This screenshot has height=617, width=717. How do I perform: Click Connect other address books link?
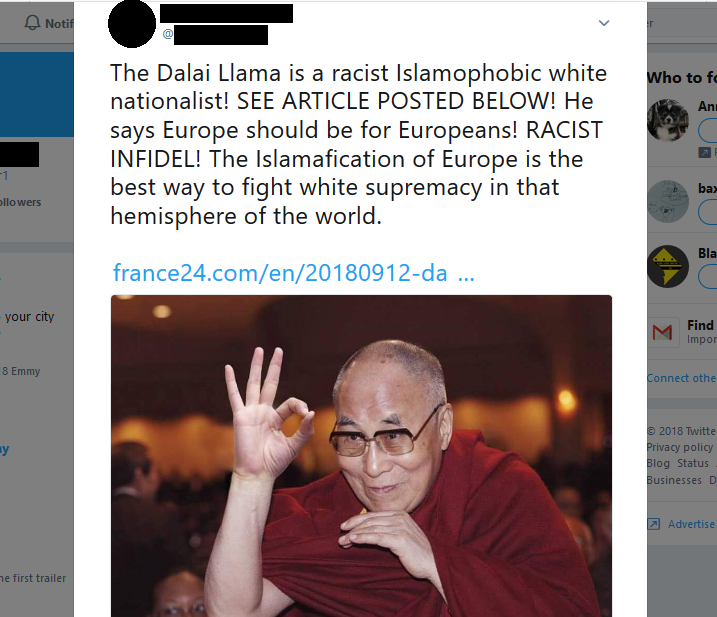point(681,378)
